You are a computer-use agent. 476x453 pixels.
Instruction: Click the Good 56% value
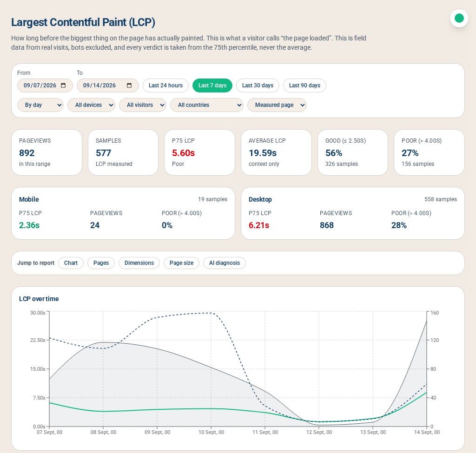[x=334, y=153]
